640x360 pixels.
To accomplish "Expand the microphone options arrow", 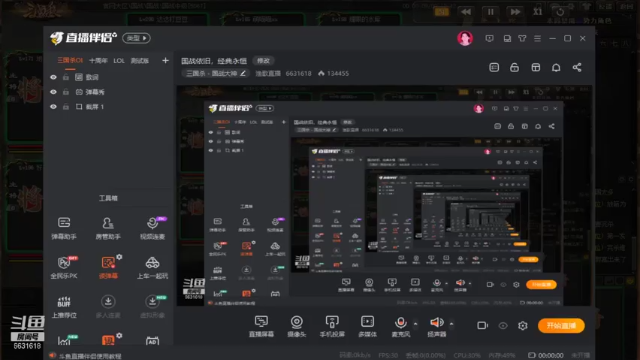I will click(x=416, y=324).
